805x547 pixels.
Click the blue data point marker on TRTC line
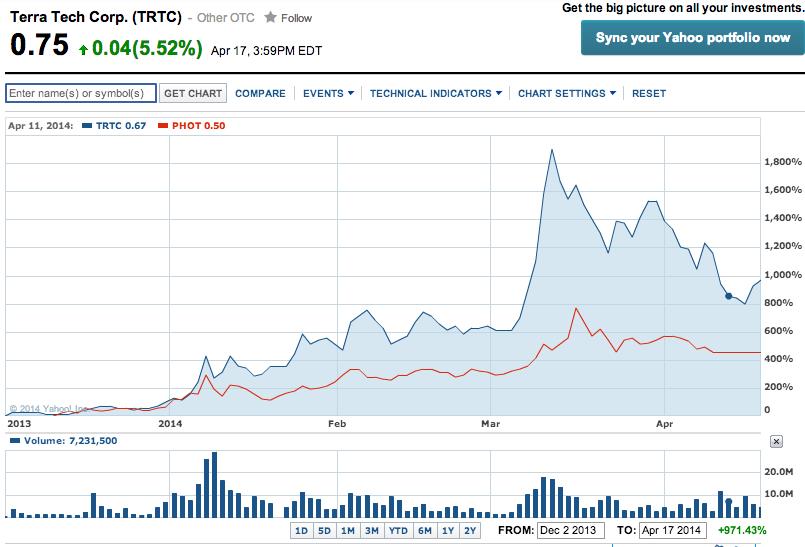point(729,296)
